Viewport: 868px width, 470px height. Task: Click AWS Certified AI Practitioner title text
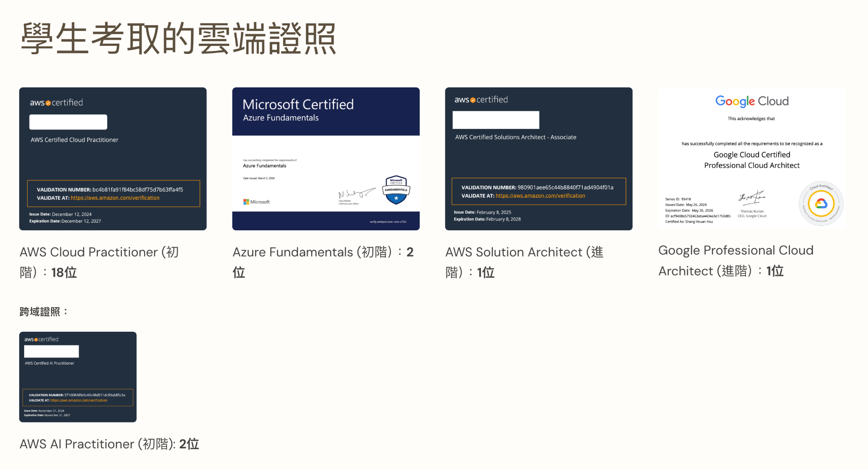pos(49,363)
